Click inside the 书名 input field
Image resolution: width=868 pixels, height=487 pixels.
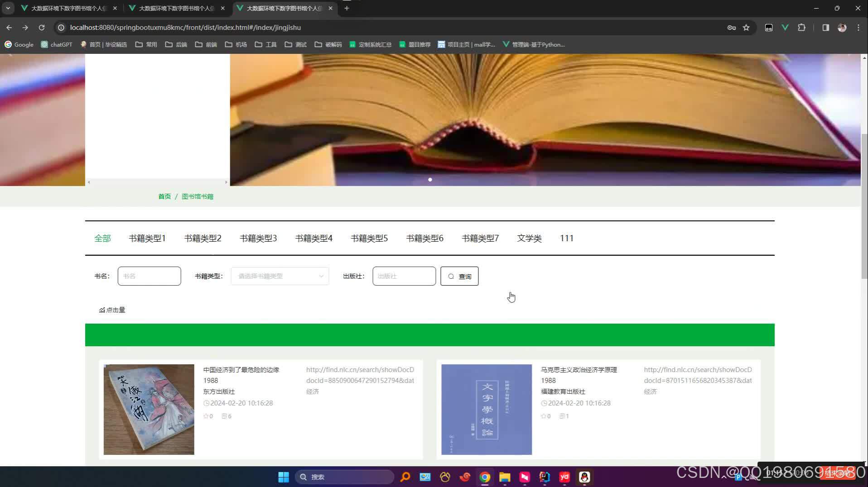click(149, 276)
